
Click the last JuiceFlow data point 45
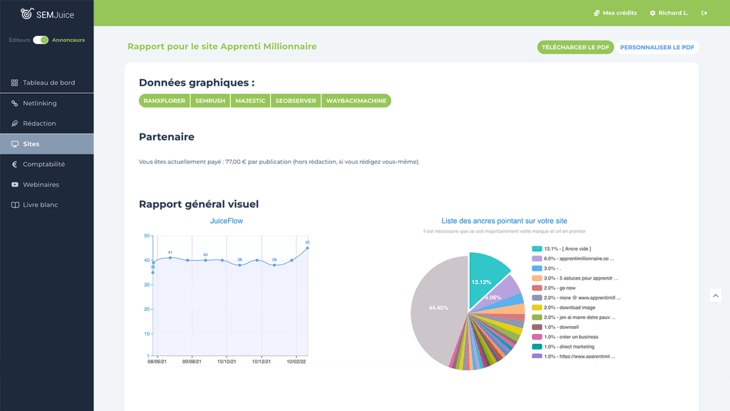click(307, 248)
